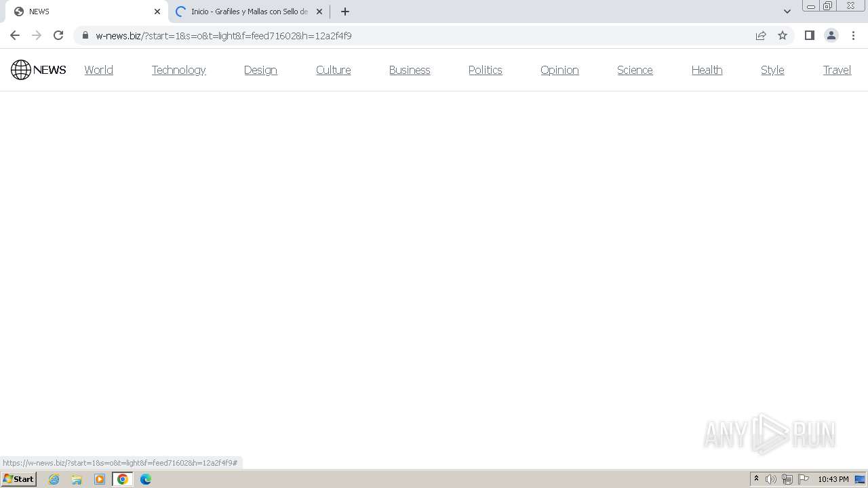Open the Culture section
868x488 pixels.
tap(333, 70)
